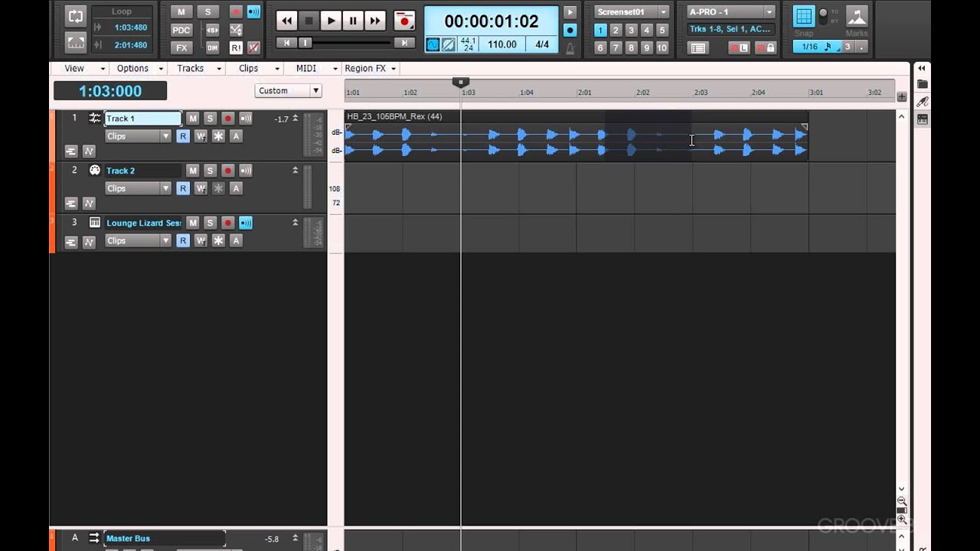Toggle audio engine icon under time display
Screen dimensions: 980x551
[x=433, y=44]
